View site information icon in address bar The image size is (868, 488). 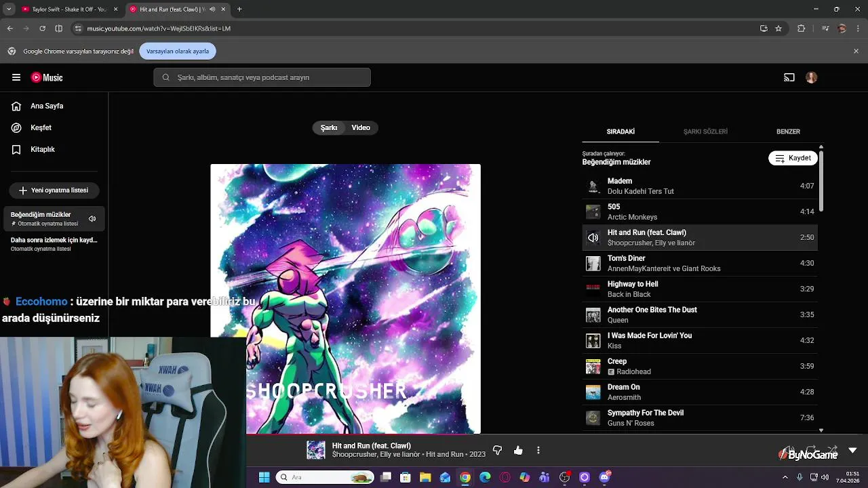tap(78, 28)
